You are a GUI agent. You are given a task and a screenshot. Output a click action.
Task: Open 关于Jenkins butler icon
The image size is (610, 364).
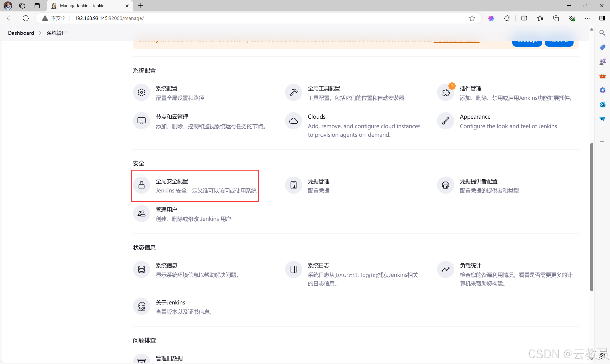[x=141, y=306]
